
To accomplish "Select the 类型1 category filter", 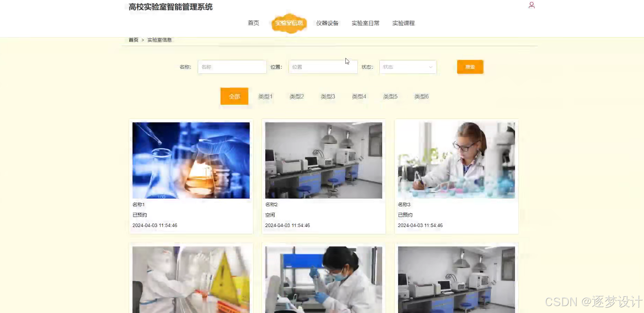I will tap(265, 96).
